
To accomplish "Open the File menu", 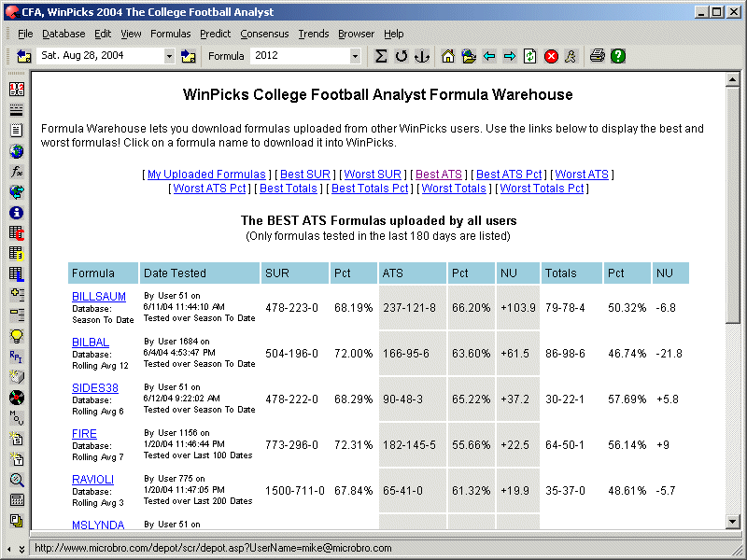I will [25, 34].
